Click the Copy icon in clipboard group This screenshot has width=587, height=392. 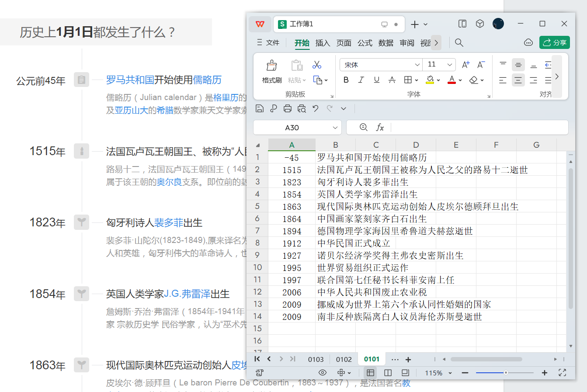(x=318, y=80)
